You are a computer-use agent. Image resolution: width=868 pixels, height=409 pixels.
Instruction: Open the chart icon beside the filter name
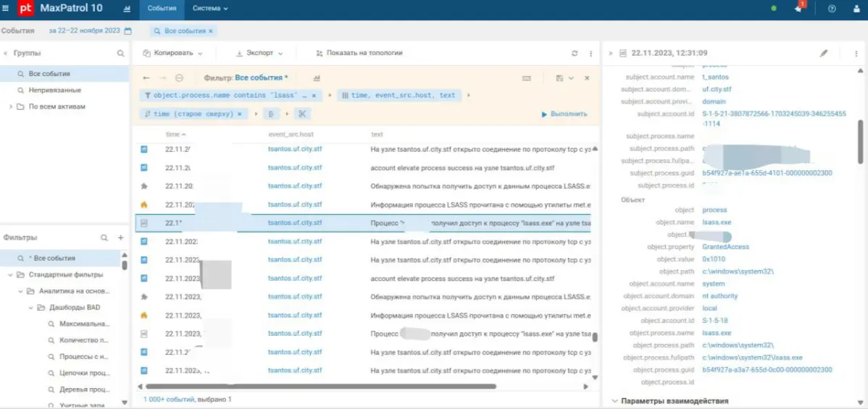pos(316,78)
